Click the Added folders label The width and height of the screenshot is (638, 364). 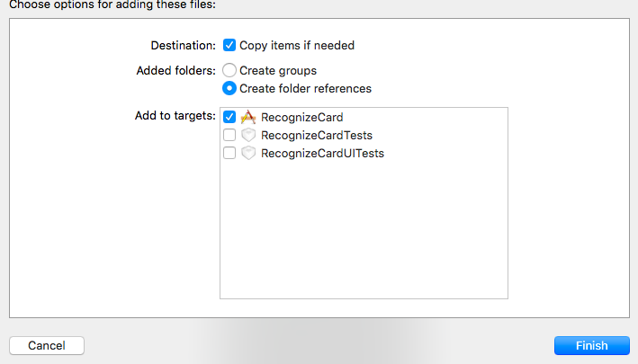[175, 70]
